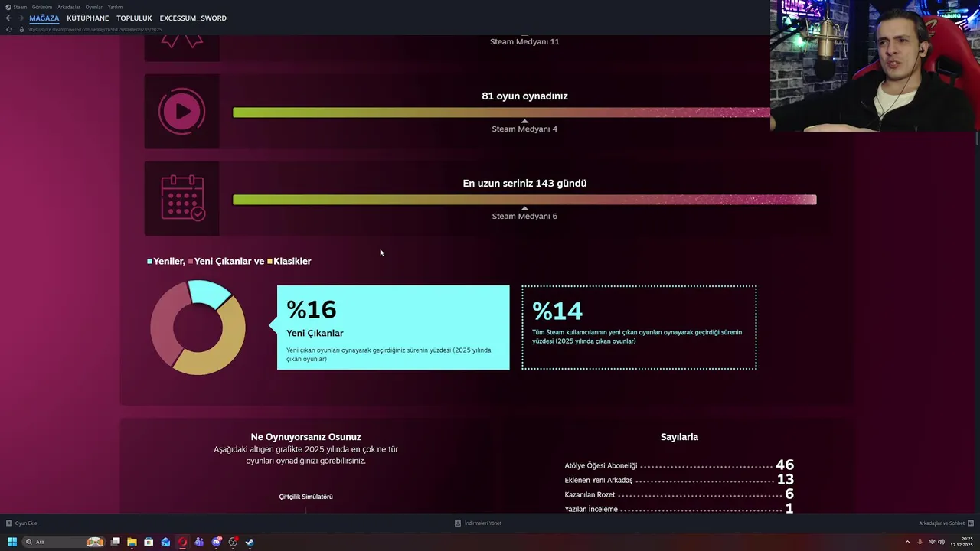
Task: Open the Görünüm menu
Action: pyautogui.click(x=42, y=7)
